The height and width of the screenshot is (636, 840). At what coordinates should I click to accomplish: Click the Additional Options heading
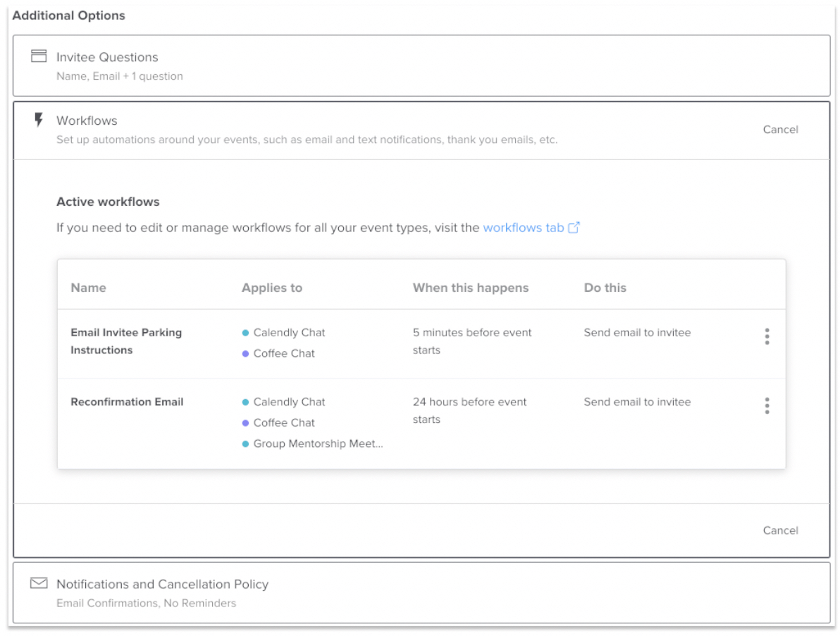(x=68, y=16)
